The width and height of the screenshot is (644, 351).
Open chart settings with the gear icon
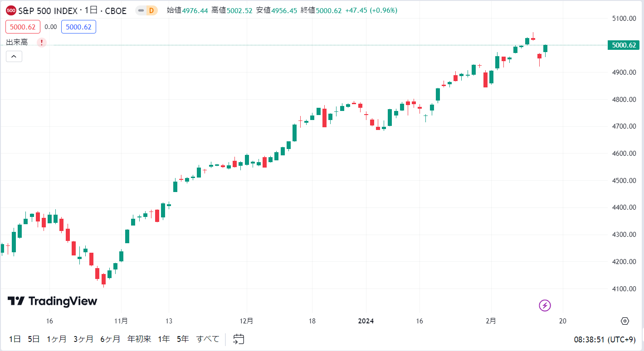tap(625, 321)
